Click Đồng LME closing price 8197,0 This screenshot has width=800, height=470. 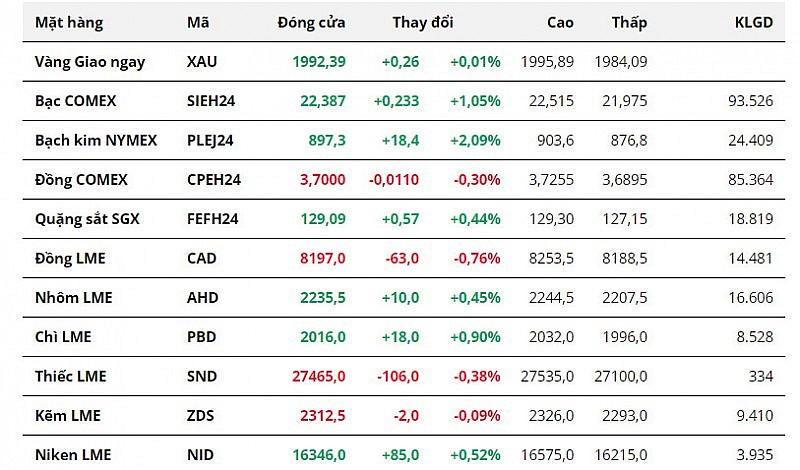click(x=323, y=258)
